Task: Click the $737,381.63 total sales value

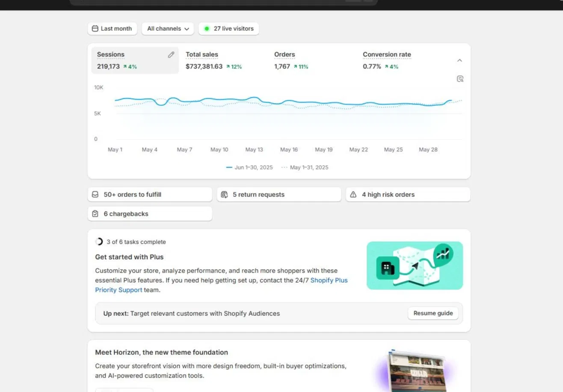Action: [x=204, y=66]
